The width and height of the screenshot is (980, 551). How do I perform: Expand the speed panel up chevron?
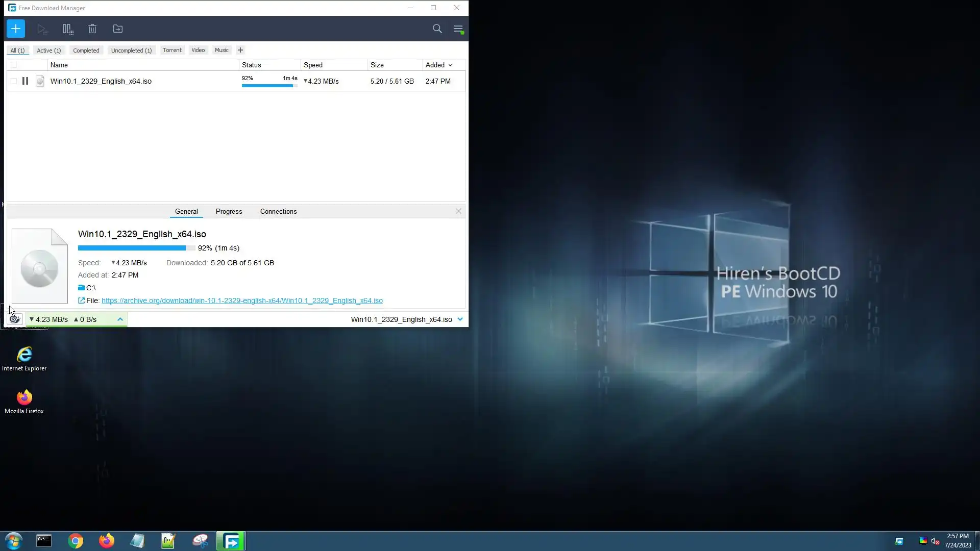pos(120,319)
